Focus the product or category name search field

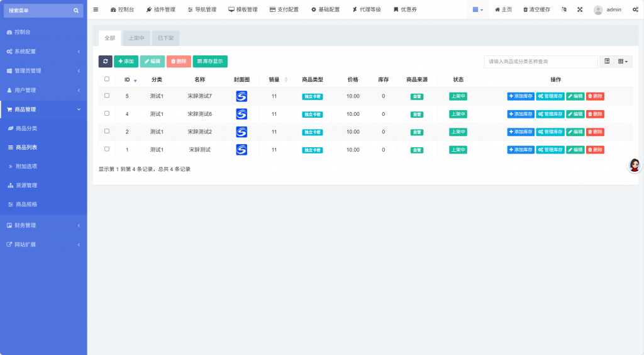[540, 61]
